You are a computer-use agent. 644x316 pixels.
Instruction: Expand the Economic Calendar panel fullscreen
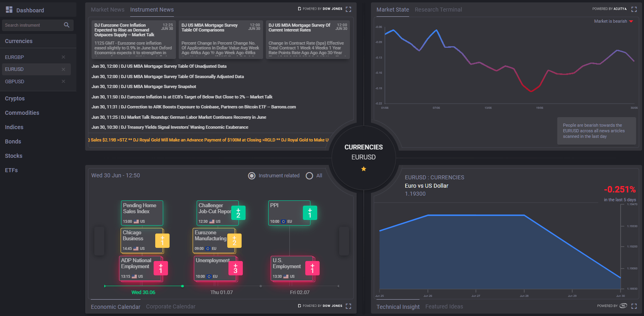click(348, 306)
